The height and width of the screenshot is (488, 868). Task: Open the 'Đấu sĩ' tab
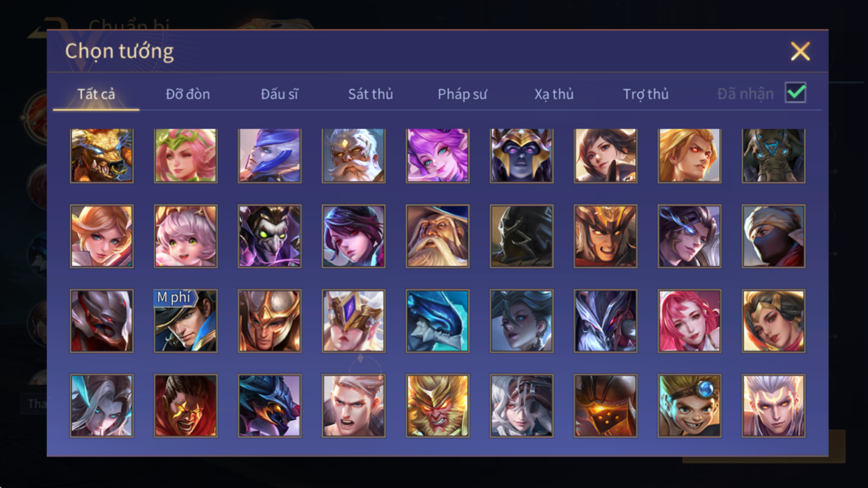pos(279,94)
